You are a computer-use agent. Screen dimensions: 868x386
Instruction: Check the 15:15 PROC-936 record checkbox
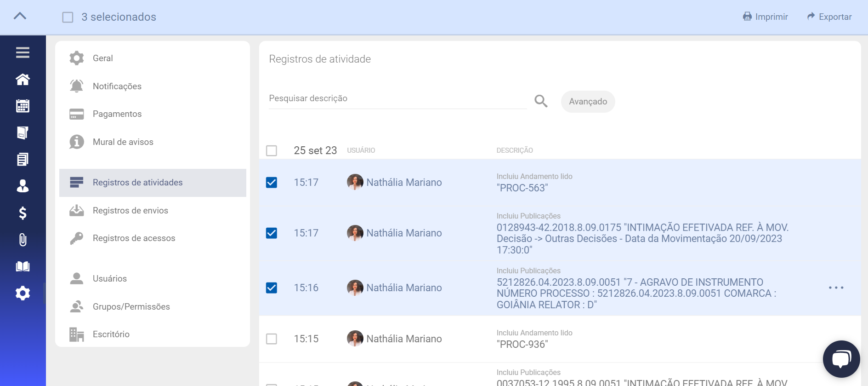pyautogui.click(x=272, y=339)
